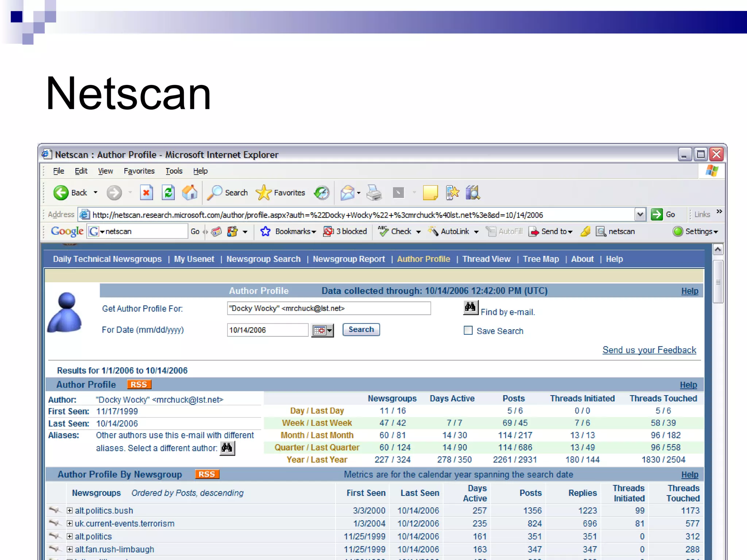Image resolution: width=747 pixels, height=560 pixels.
Task: Click the Google toolbar search box
Action: point(138,231)
